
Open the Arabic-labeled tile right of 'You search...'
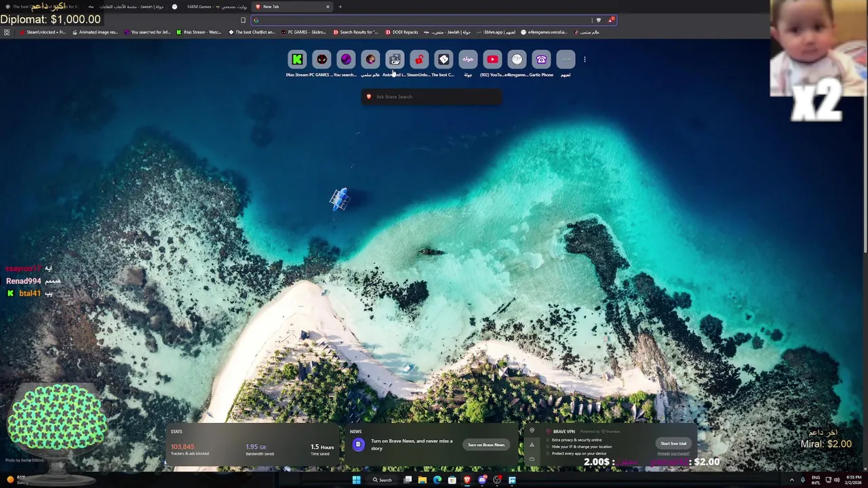[370, 60]
